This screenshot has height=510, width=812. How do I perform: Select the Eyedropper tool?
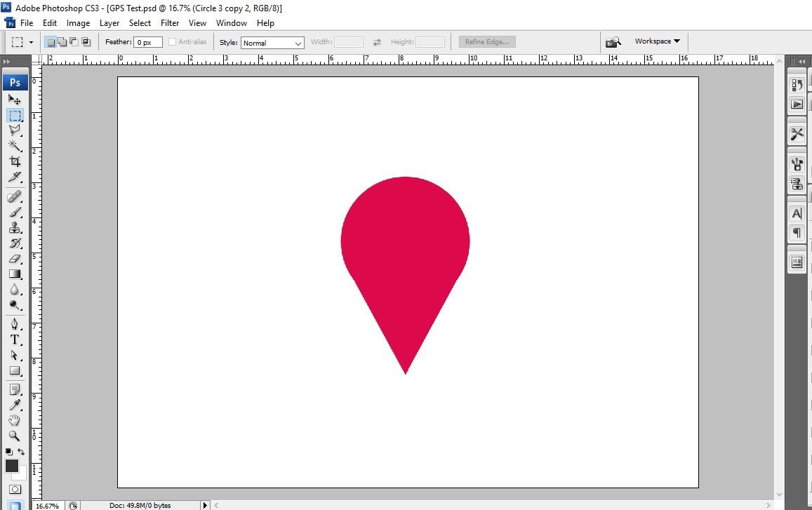pyautogui.click(x=15, y=405)
